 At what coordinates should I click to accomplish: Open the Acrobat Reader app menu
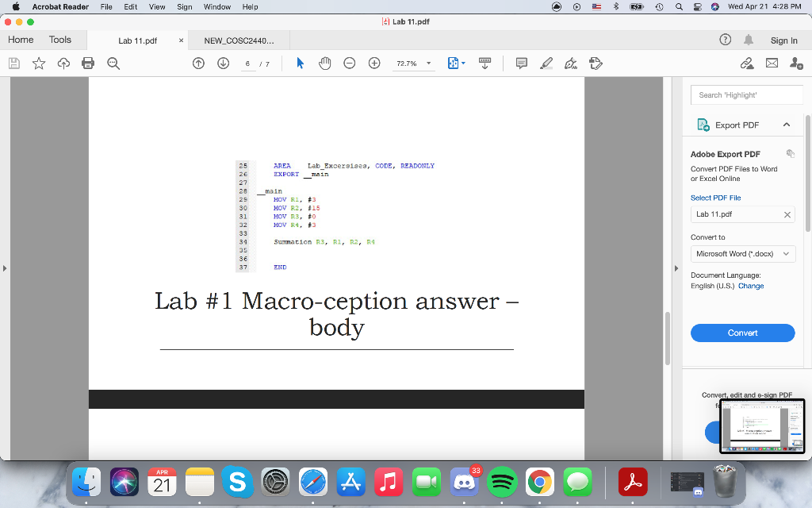coord(60,6)
